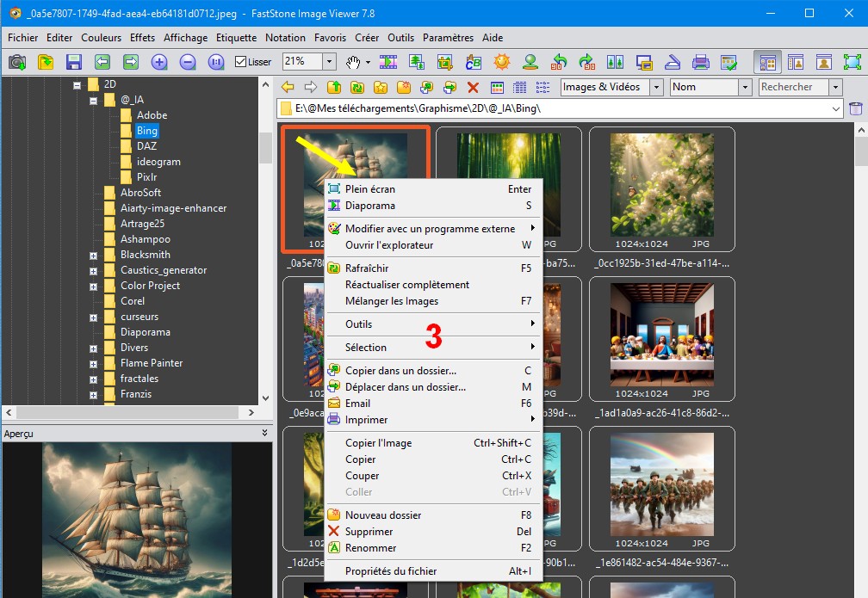This screenshot has height=598, width=868.
Task: Open the hand tool dropdown arrow
Action: pyautogui.click(x=368, y=62)
